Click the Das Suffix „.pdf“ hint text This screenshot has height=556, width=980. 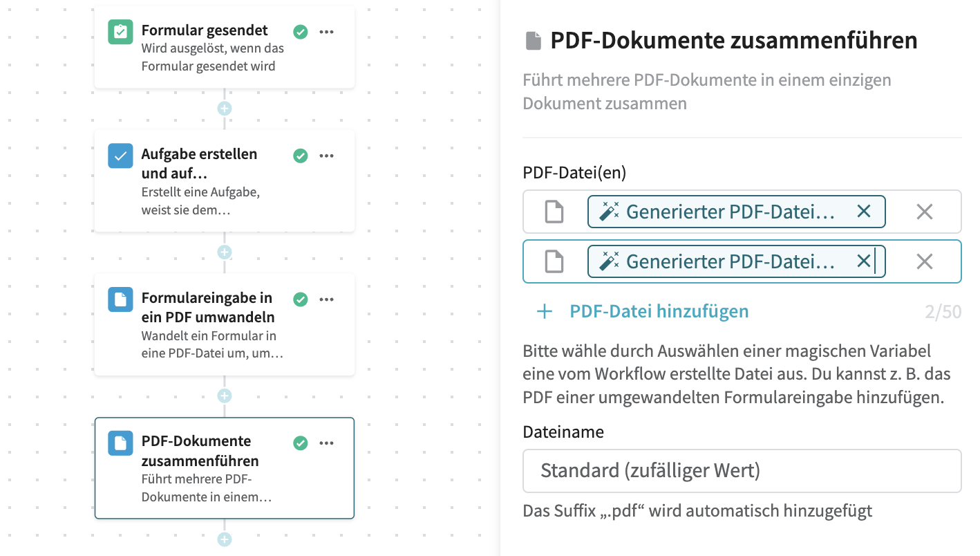point(697,511)
